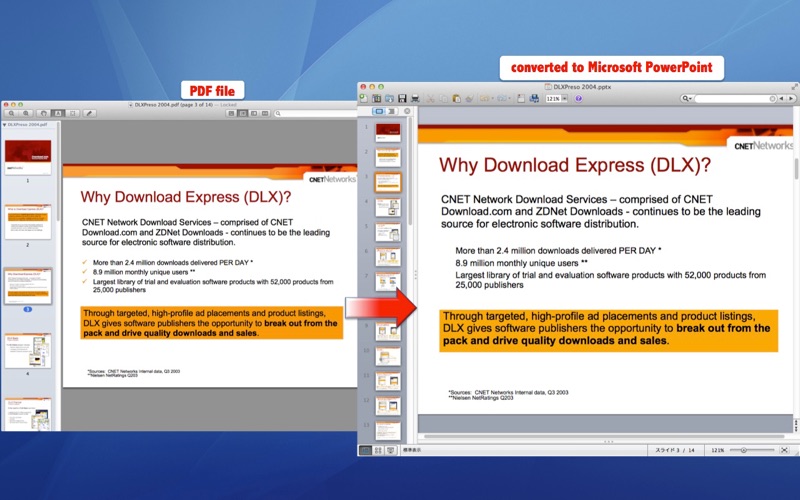Image resolution: width=800 pixels, height=500 pixels.
Task: Click the Copy icon in PowerPoint toolbar
Action: point(443,98)
